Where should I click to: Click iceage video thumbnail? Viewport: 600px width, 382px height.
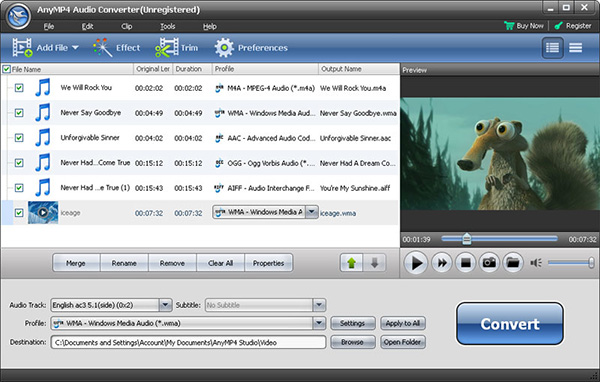pyautogui.click(x=43, y=212)
